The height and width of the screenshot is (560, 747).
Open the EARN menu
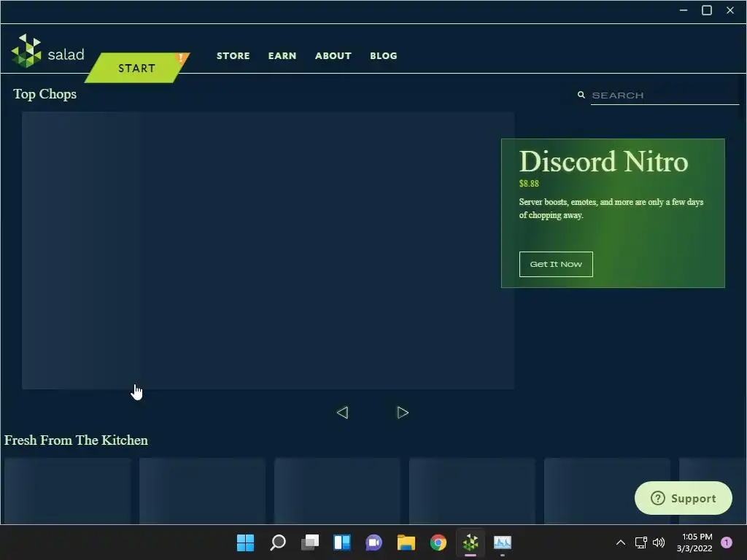coord(282,55)
